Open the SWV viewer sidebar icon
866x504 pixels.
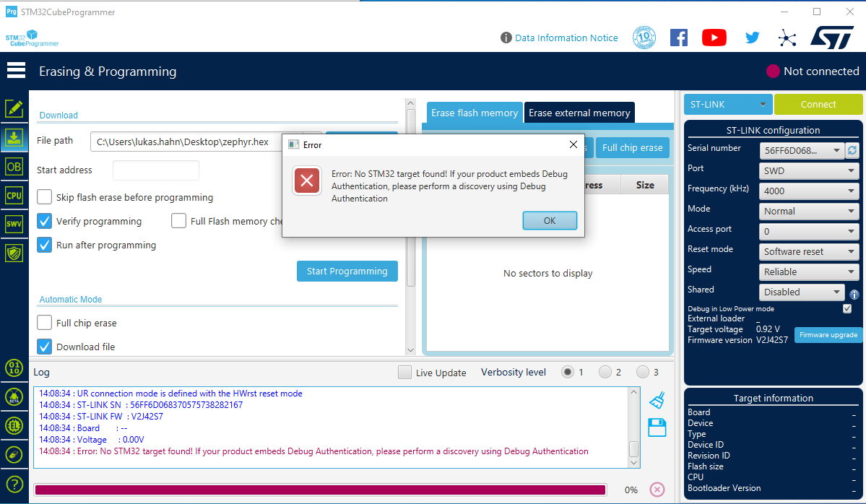[14, 224]
